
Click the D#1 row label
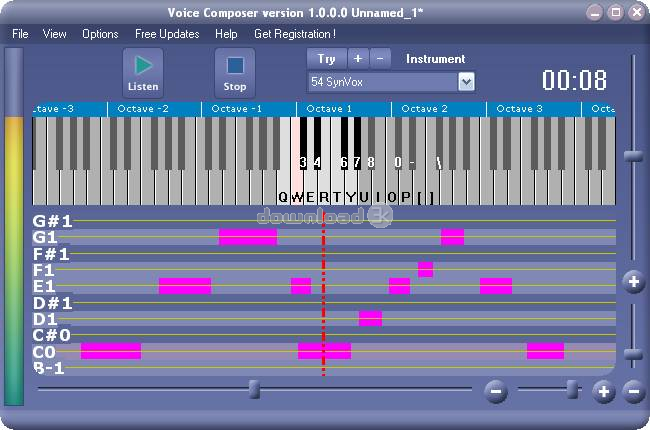click(53, 303)
